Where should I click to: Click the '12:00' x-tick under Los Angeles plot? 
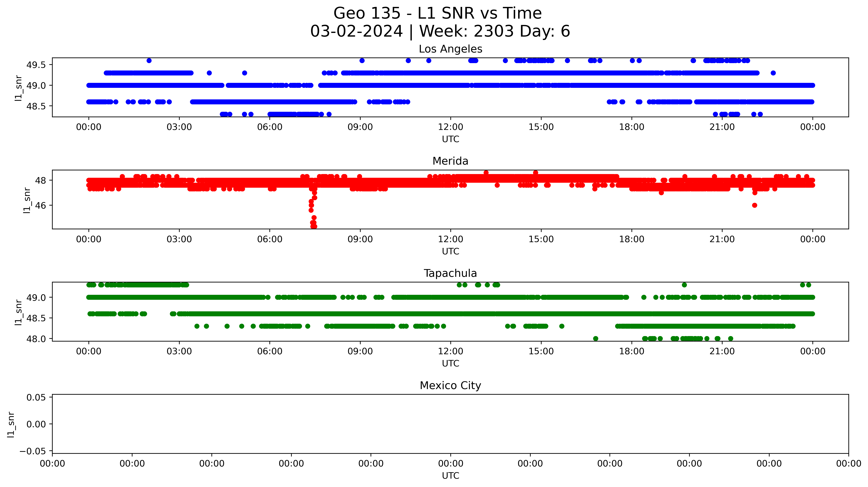click(x=451, y=127)
